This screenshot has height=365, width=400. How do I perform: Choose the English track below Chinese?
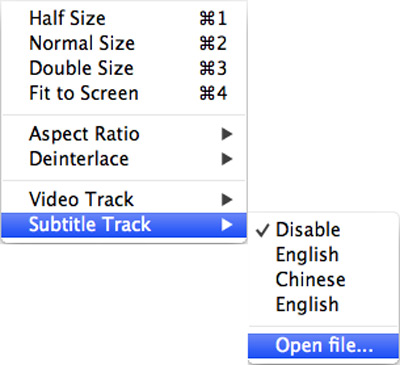323,304
